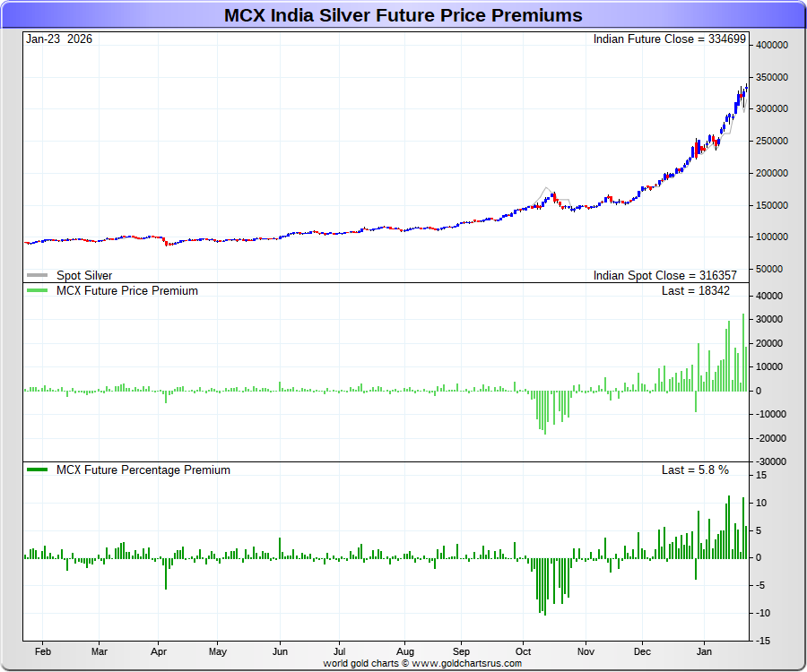Image resolution: width=807 pixels, height=672 pixels.
Task: Click the dark green Percentage Premium legend swatch
Action: point(39,470)
